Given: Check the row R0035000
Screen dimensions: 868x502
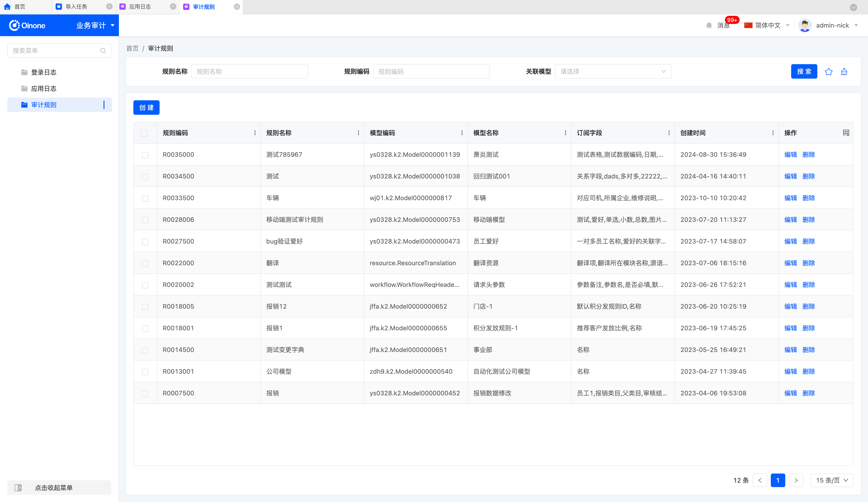Looking at the screenshot, I should click(x=145, y=155).
